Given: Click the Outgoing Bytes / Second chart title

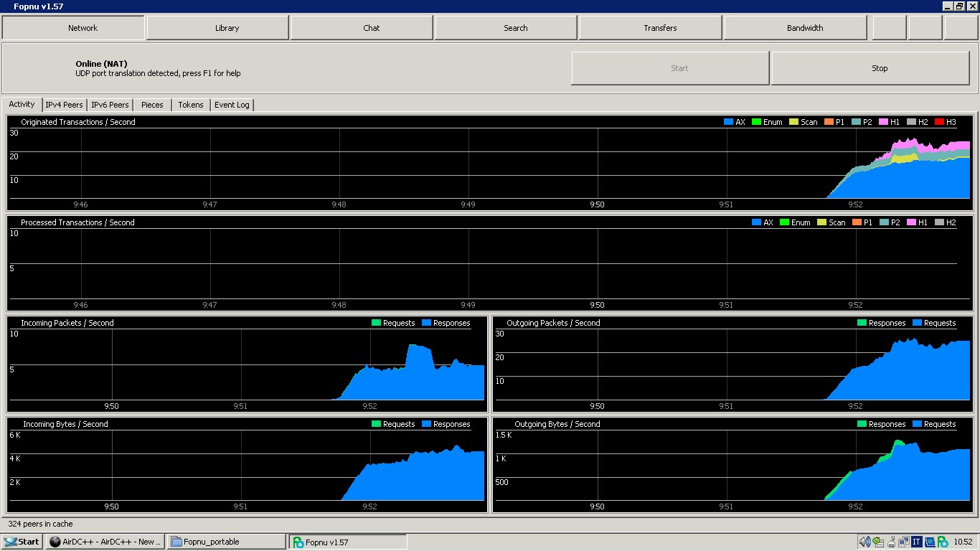Looking at the screenshot, I should point(557,424).
